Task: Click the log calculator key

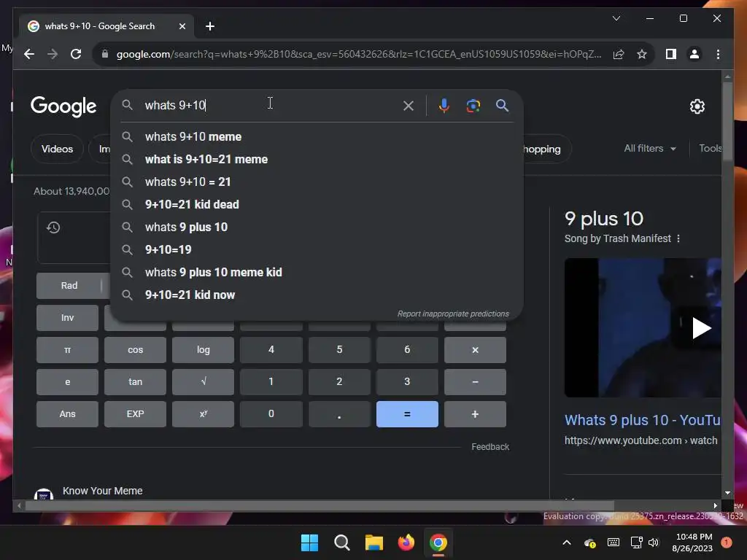Action: tap(203, 350)
